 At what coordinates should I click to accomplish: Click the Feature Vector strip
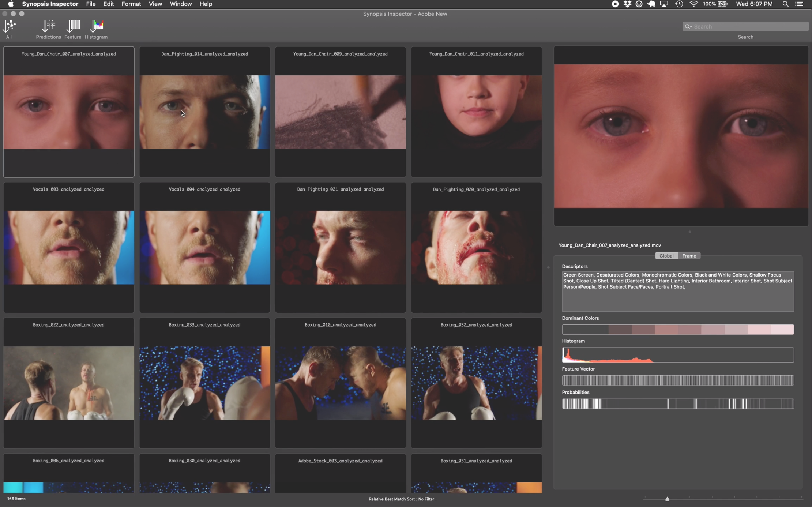click(678, 380)
